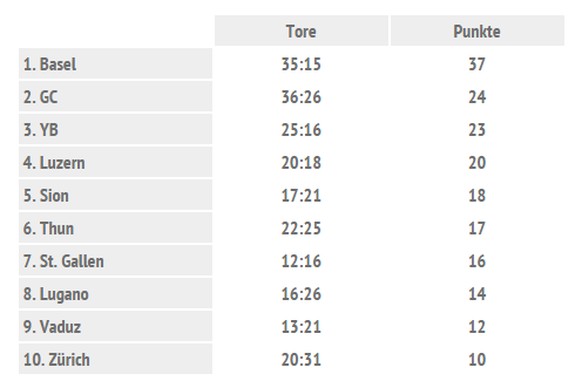582x381 pixels.
Task: Click the 5. Sion team cell
Action: tap(115, 195)
